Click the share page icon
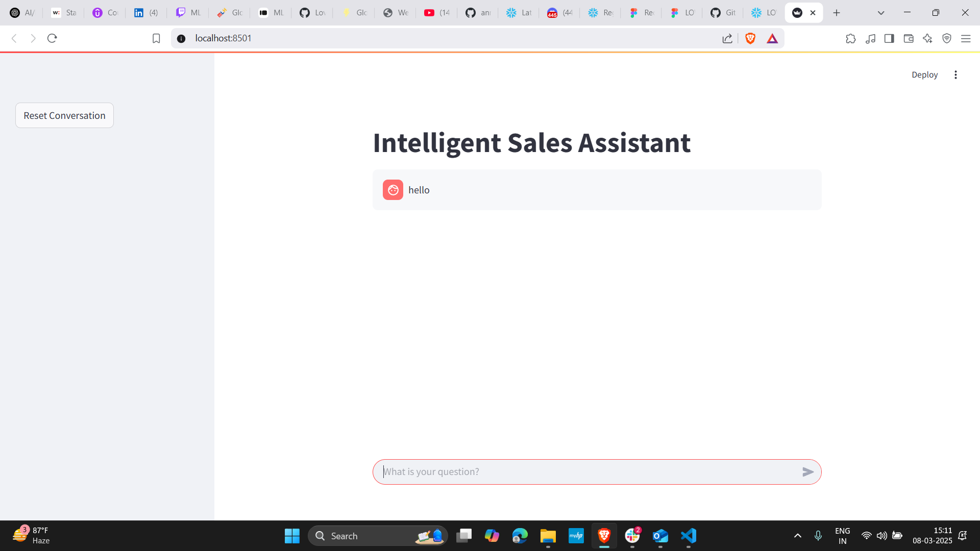The height and width of the screenshot is (551, 980). (x=727, y=38)
